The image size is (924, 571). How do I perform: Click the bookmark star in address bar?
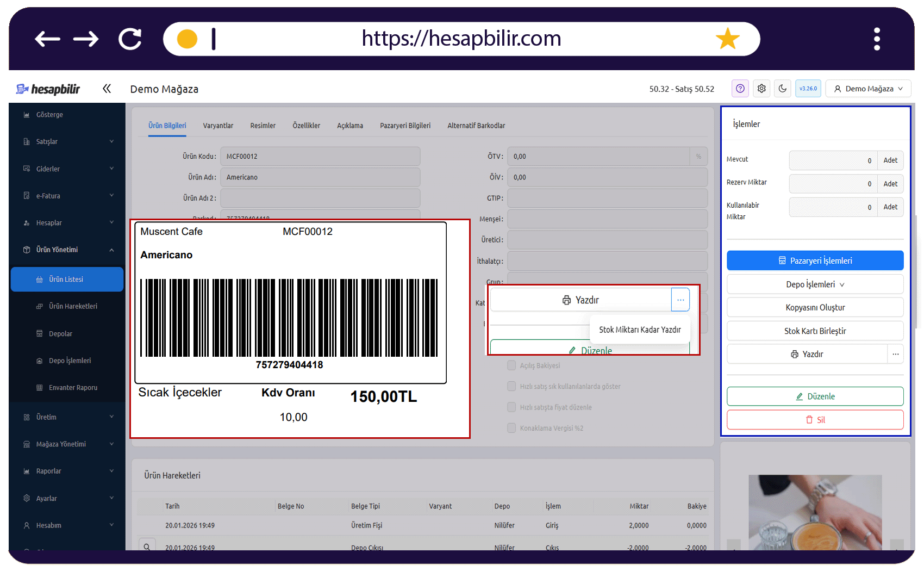[x=727, y=39]
